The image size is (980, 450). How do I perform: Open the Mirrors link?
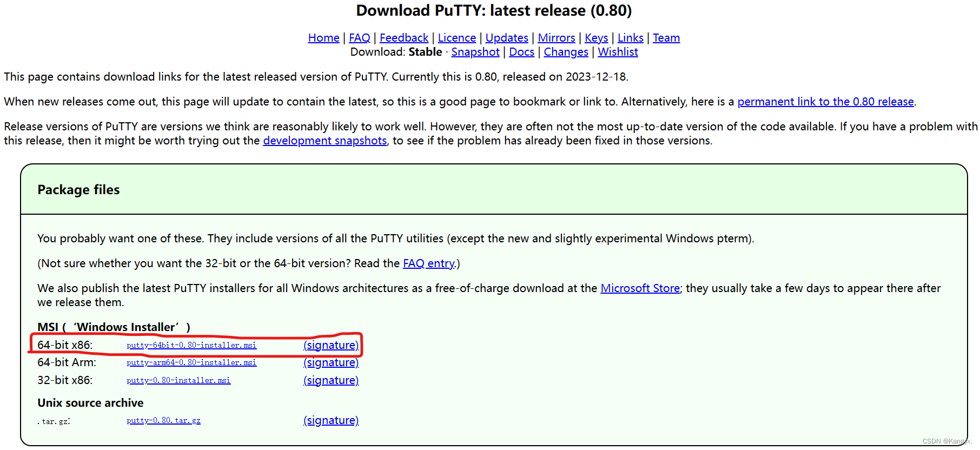557,38
